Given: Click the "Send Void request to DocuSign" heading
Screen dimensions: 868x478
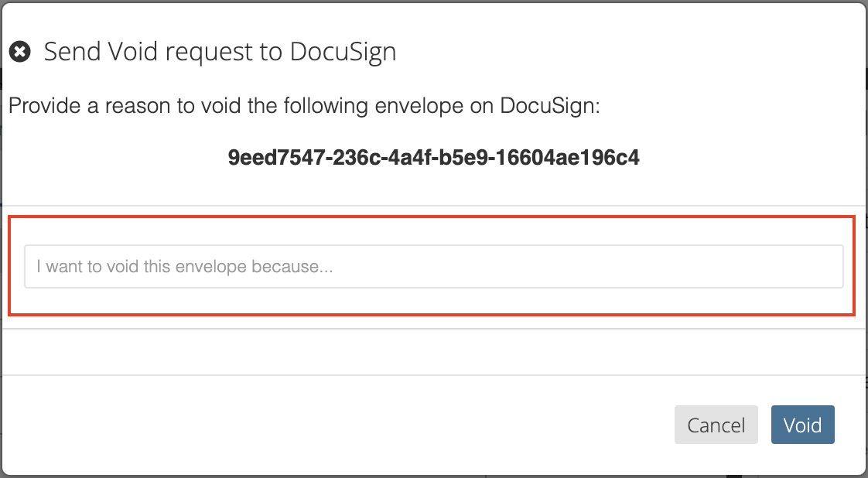Looking at the screenshot, I should click(220, 52).
